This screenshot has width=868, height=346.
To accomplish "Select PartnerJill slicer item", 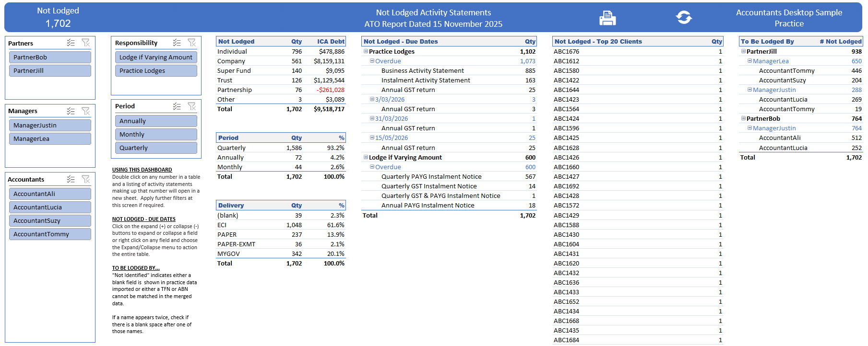I will [50, 70].
